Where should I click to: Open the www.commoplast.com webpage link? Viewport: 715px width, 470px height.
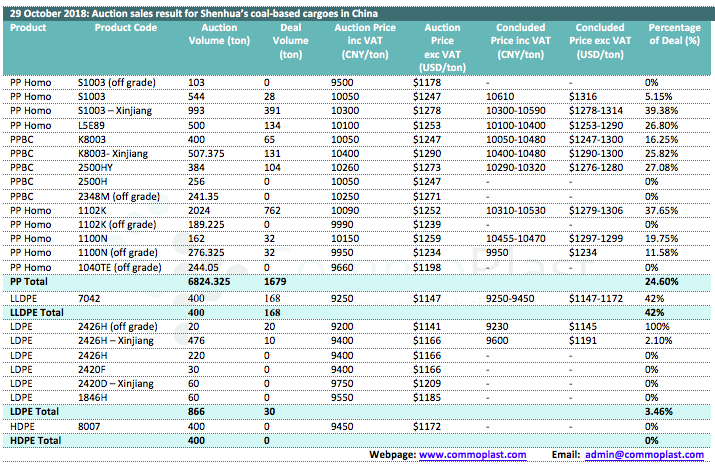tap(472, 455)
